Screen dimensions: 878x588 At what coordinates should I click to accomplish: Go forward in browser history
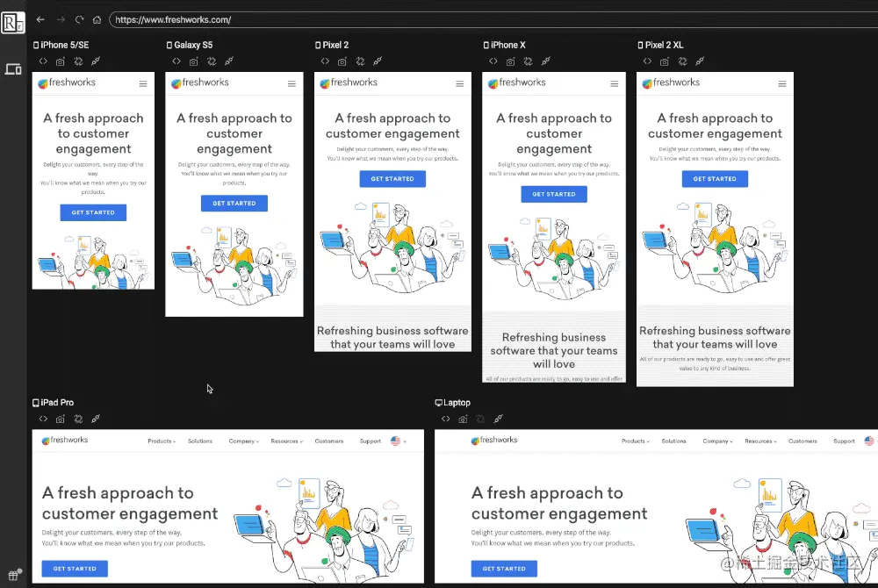click(61, 19)
